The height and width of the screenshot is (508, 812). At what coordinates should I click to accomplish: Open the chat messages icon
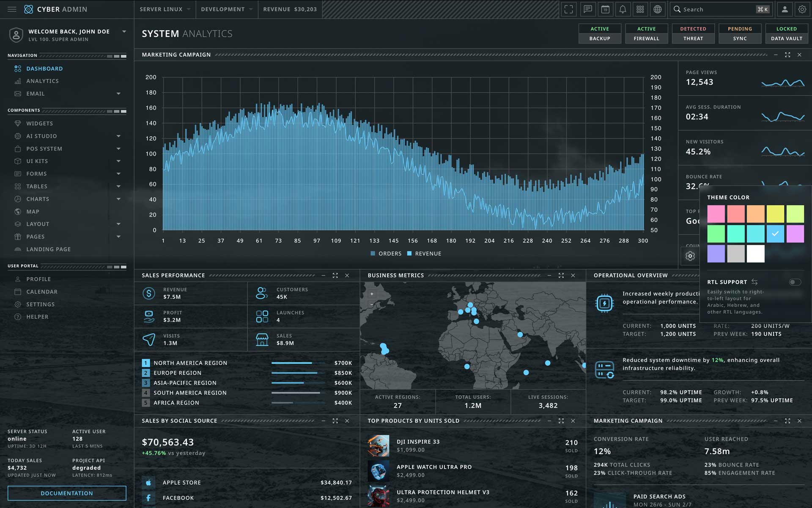point(587,9)
